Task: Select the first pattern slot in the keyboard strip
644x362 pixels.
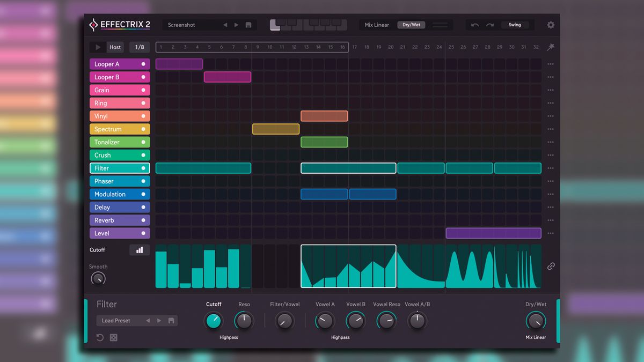Action: (x=275, y=25)
